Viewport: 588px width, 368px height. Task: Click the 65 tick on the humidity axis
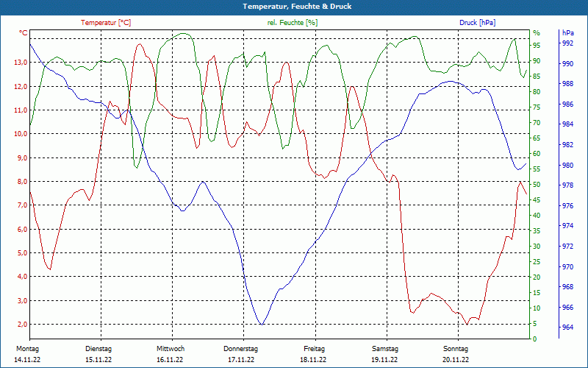537,138
